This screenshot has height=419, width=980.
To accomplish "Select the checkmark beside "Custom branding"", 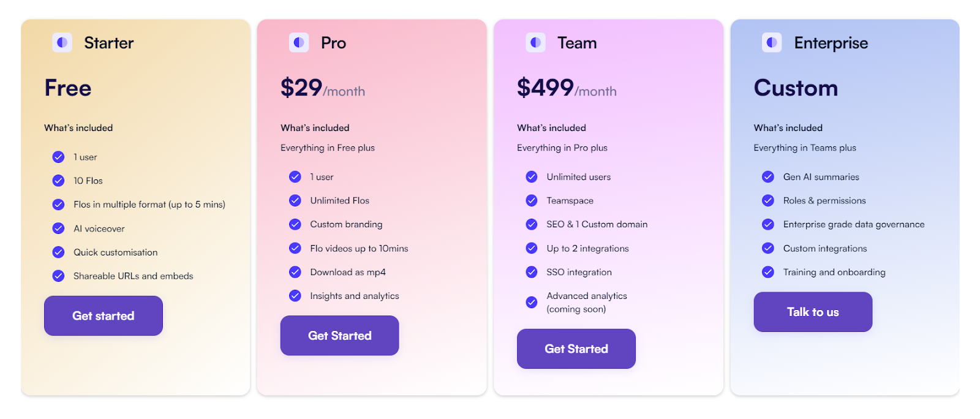I will coord(295,224).
